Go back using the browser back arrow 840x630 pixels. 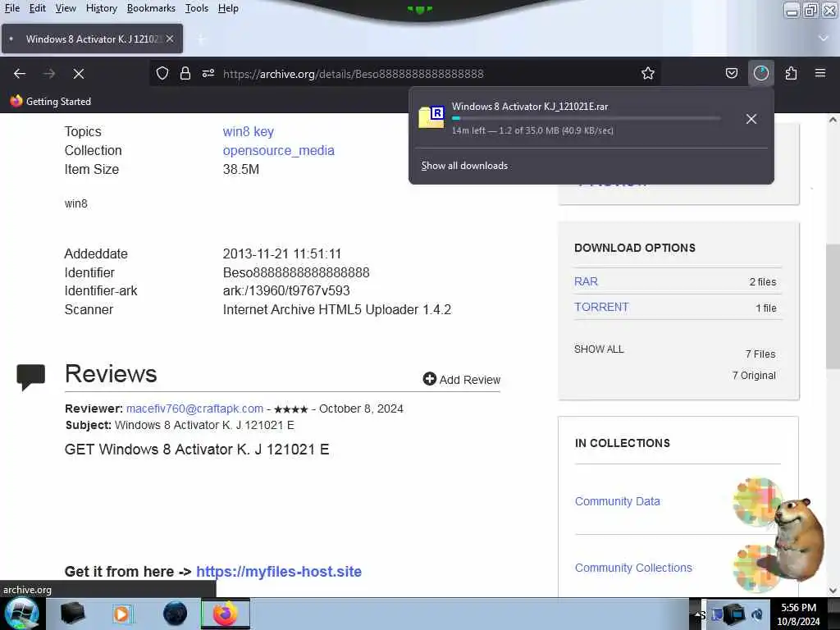(x=20, y=73)
